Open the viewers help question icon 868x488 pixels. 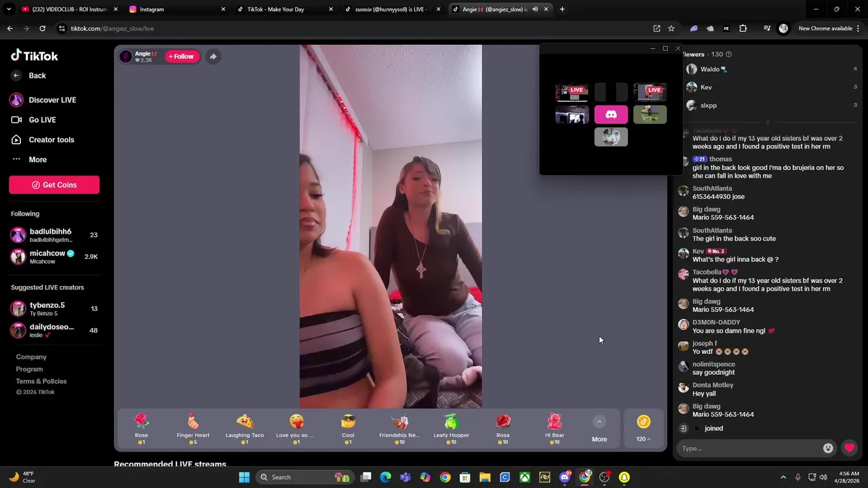(x=729, y=54)
